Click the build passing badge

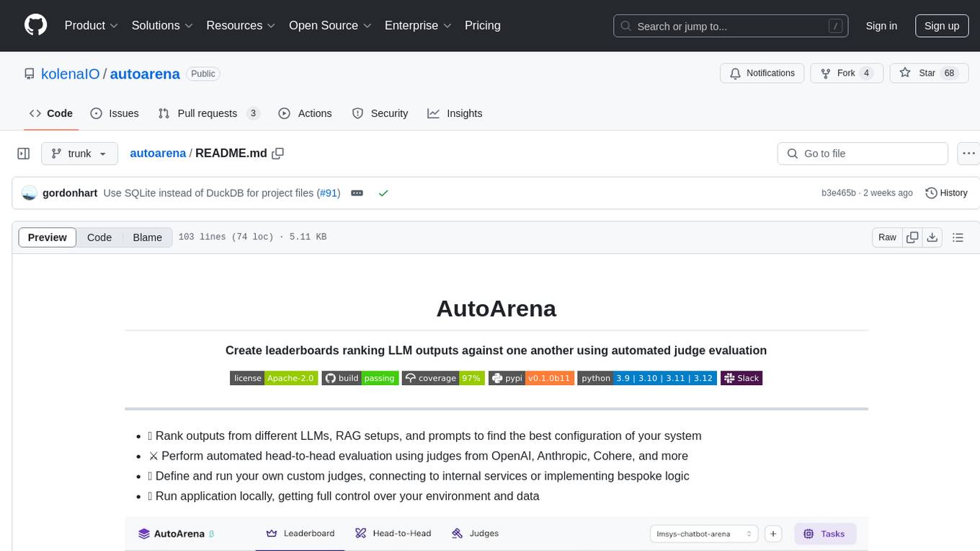(360, 378)
